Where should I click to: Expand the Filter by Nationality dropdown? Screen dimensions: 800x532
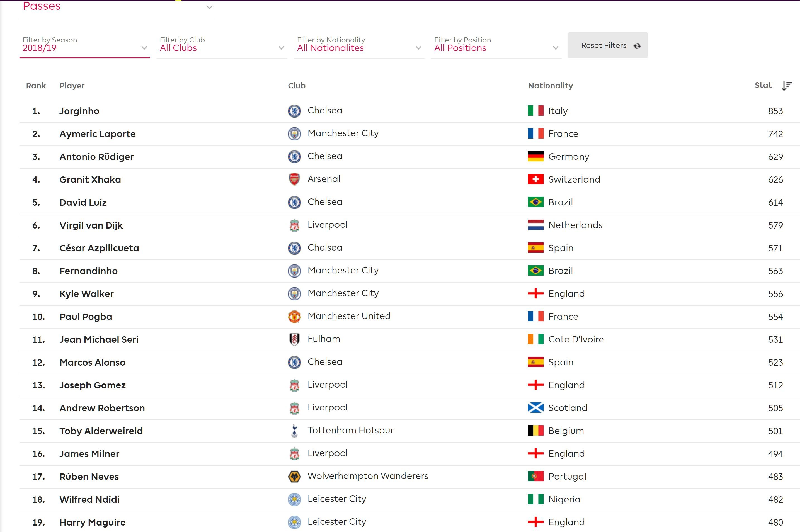(359, 45)
